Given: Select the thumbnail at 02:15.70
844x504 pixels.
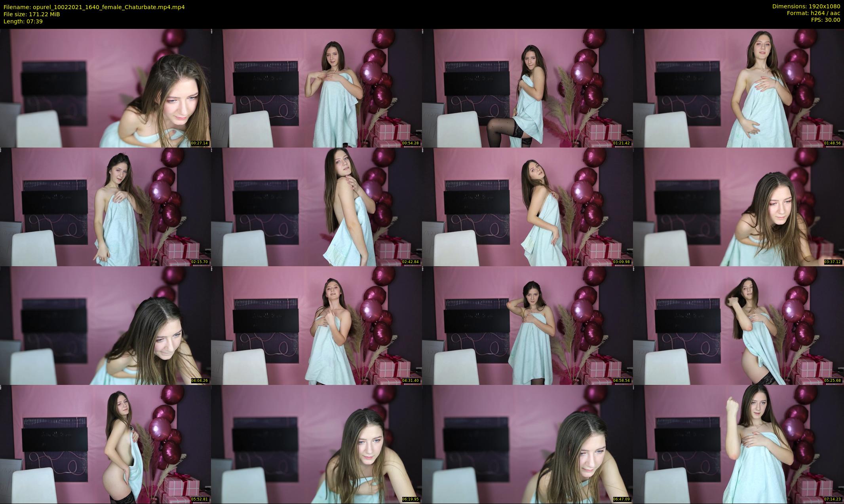Looking at the screenshot, I should (x=105, y=207).
